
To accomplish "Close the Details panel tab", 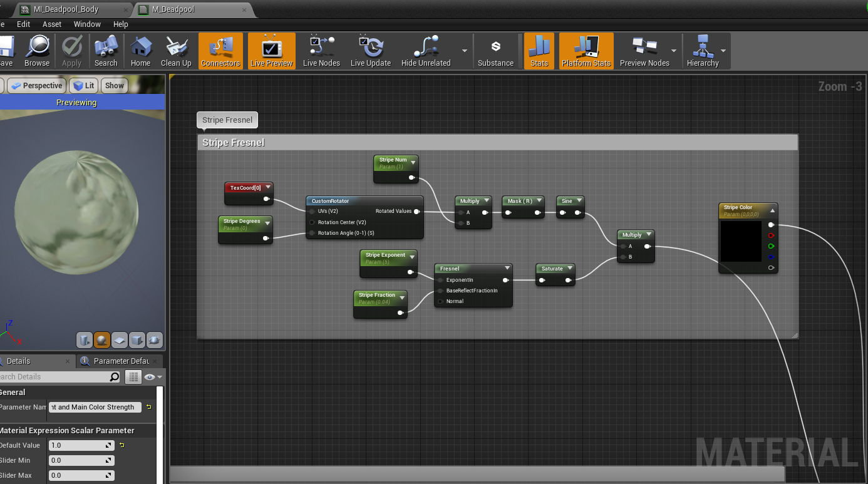I will [68, 361].
